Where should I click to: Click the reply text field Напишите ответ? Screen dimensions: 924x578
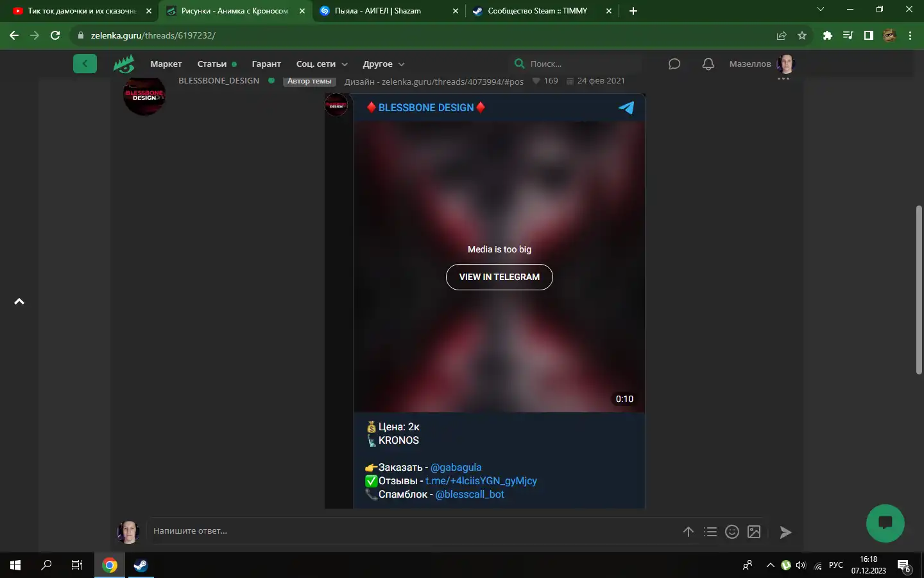[411, 531]
